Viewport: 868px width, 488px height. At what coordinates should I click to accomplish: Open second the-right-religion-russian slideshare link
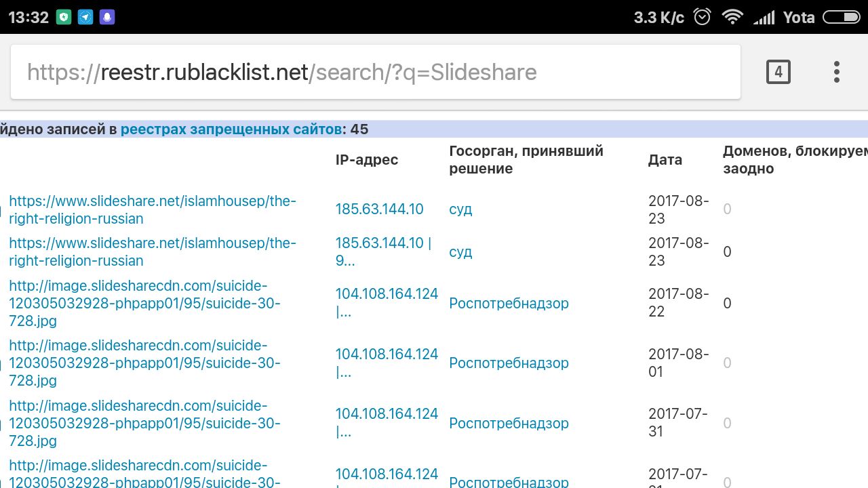(x=153, y=251)
